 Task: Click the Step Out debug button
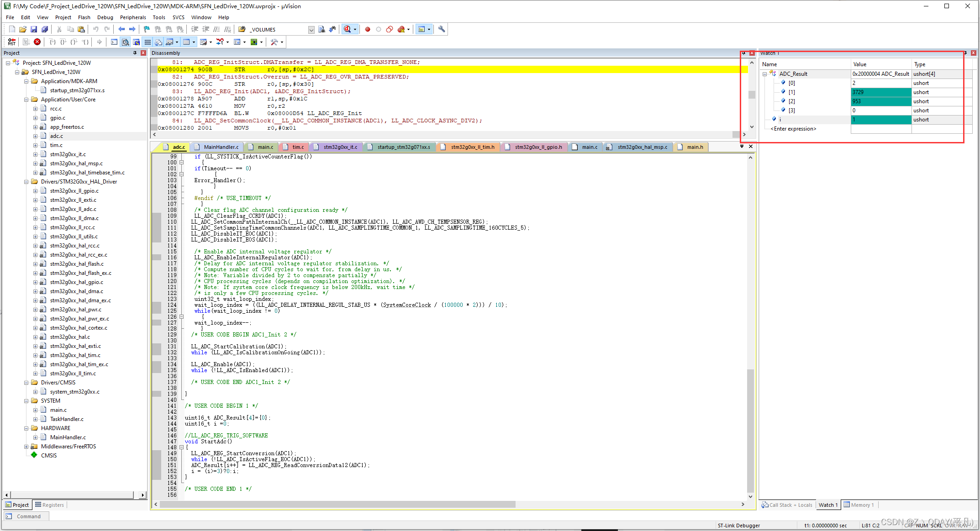(x=74, y=42)
